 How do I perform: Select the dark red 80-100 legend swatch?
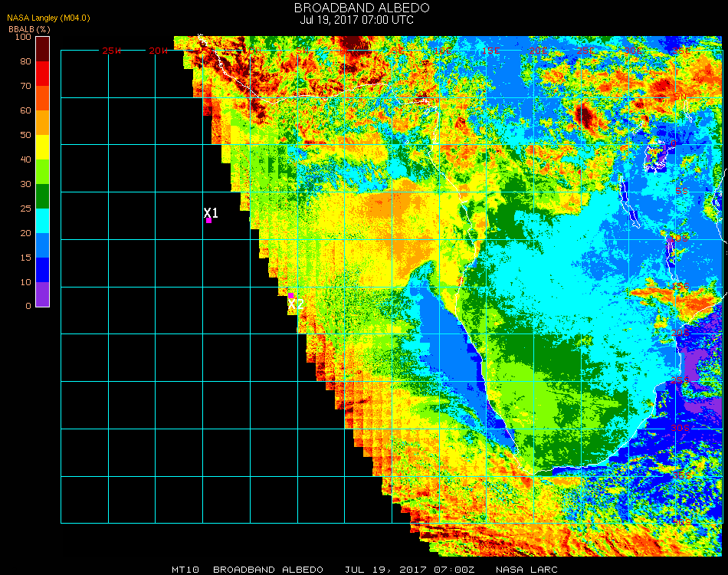coord(43,49)
